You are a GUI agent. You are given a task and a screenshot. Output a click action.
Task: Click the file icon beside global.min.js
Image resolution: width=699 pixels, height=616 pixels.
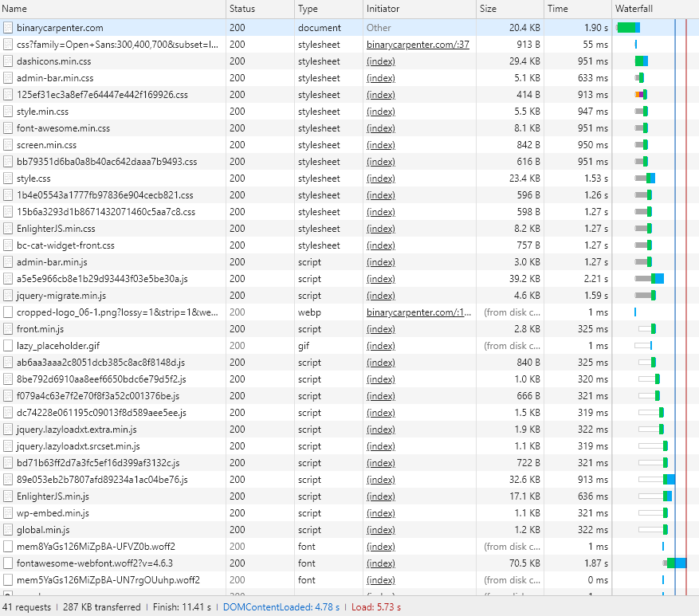tap(8, 530)
